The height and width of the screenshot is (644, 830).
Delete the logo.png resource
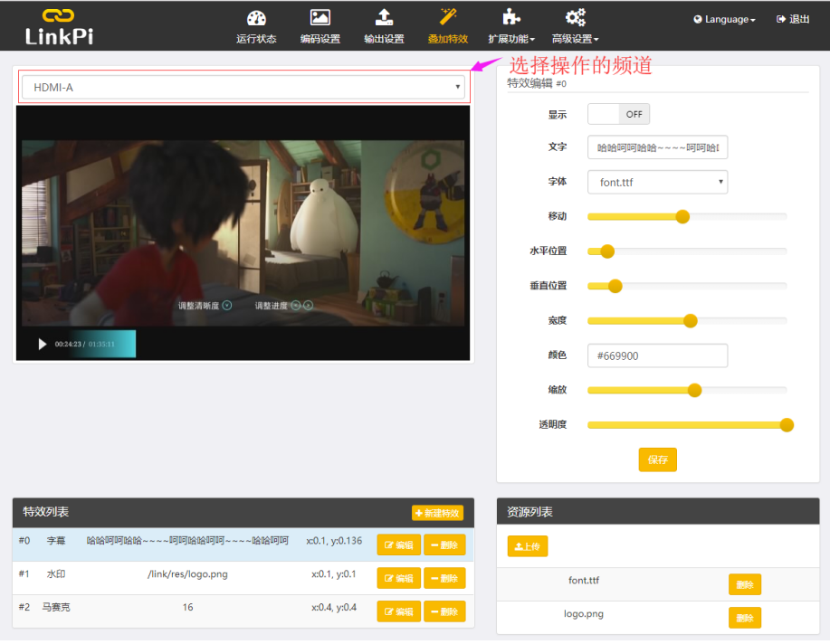click(744, 618)
